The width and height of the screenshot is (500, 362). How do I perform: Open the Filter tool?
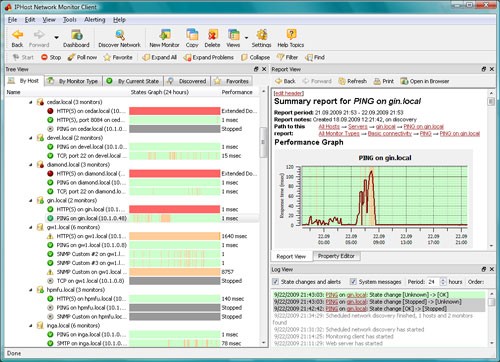(287, 57)
